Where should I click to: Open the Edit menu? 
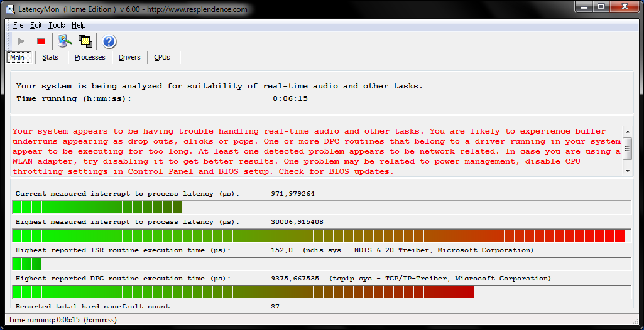pyautogui.click(x=36, y=25)
